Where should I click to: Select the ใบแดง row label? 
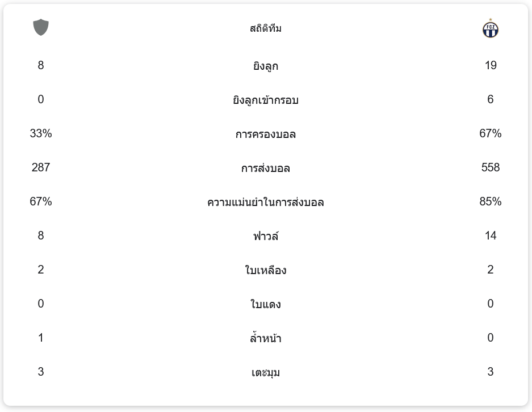click(x=266, y=304)
